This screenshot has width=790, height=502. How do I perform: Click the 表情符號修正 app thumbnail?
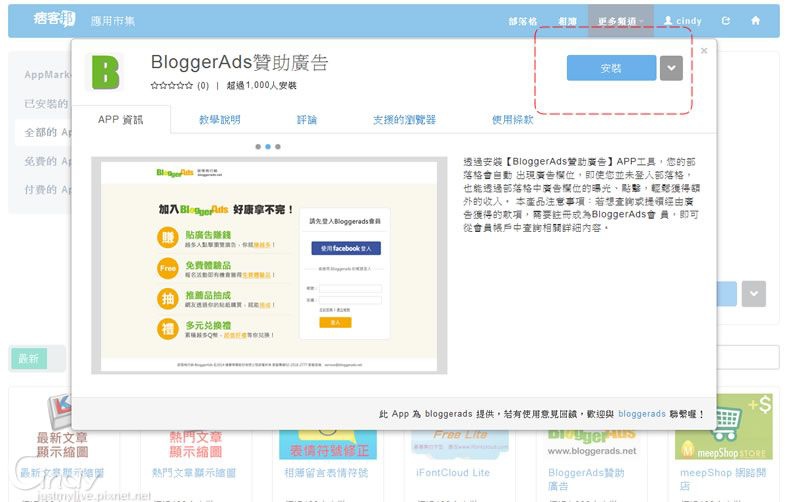point(328,444)
